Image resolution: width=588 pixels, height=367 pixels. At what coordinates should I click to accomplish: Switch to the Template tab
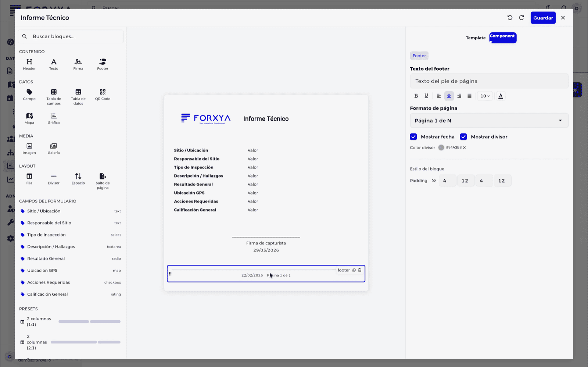coord(476,38)
